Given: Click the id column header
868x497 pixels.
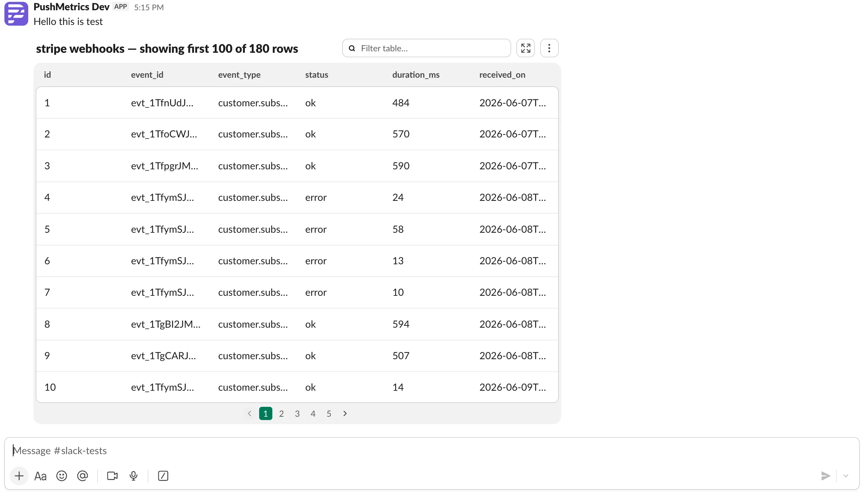Looking at the screenshot, I should pyautogui.click(x=48, y=75).
